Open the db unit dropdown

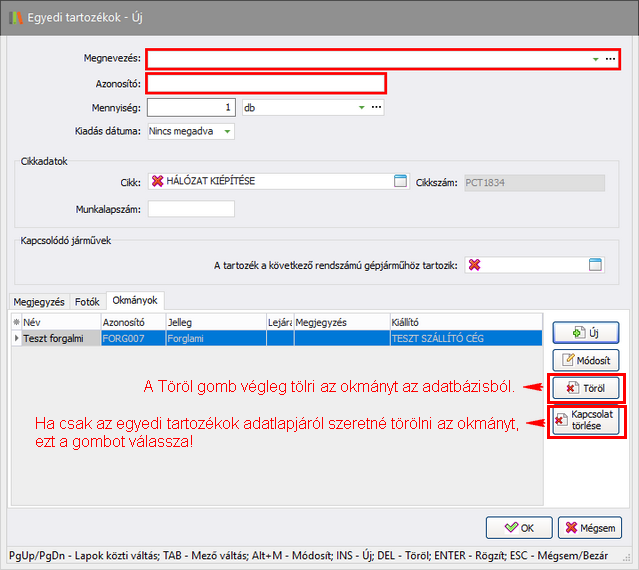coord(361,107)
